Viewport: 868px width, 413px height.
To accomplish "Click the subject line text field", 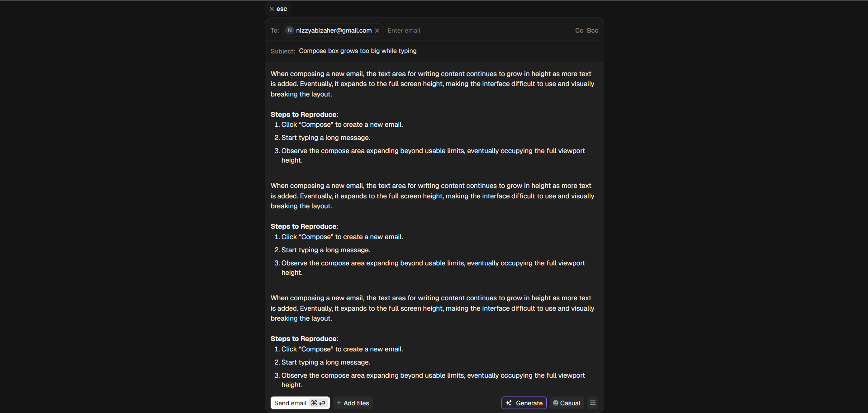I will (448, 51).
